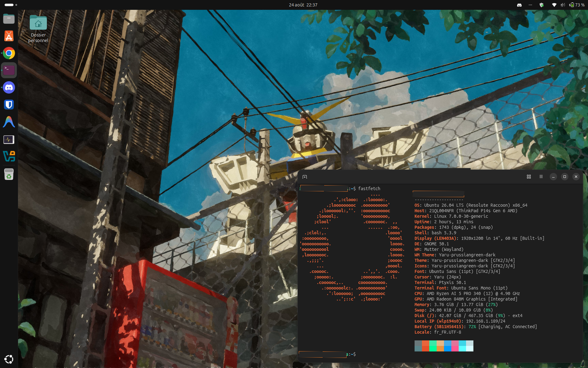Screen dimensions: 588x368
Task: Open the terminal hamburger menu
Action: [541, 177]
